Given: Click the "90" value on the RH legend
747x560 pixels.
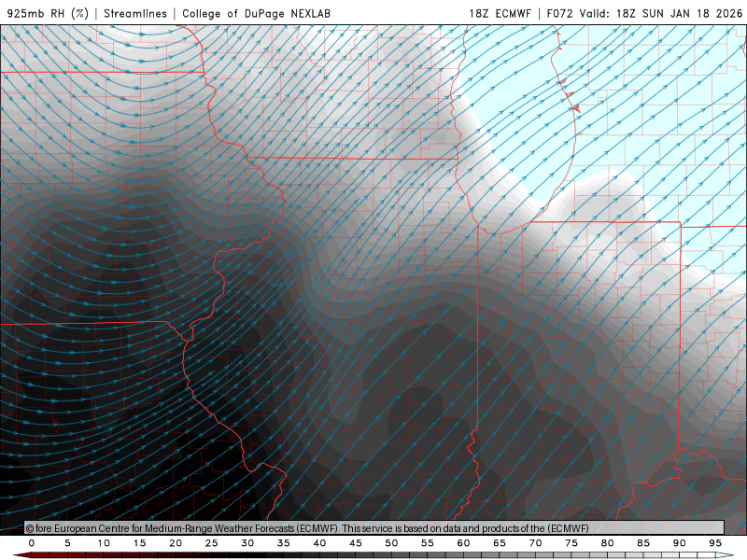Looking at the screenshot, I should click(x=680, y=543).
